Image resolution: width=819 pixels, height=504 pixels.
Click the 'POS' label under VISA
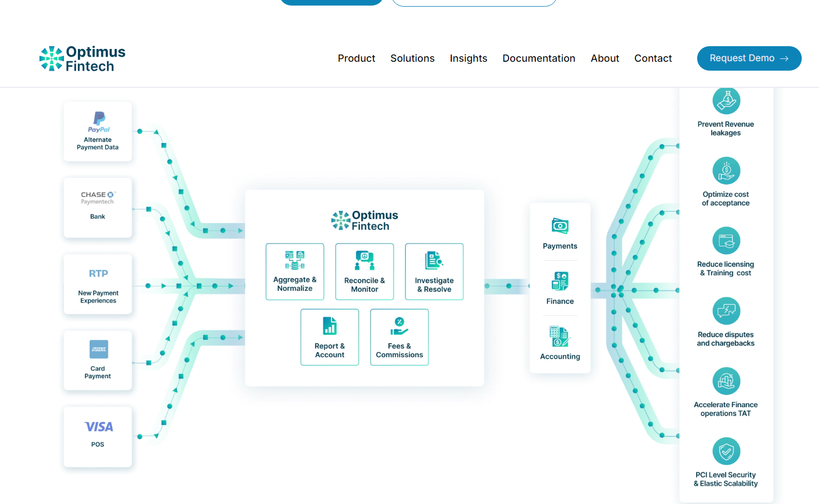point(98,444)
